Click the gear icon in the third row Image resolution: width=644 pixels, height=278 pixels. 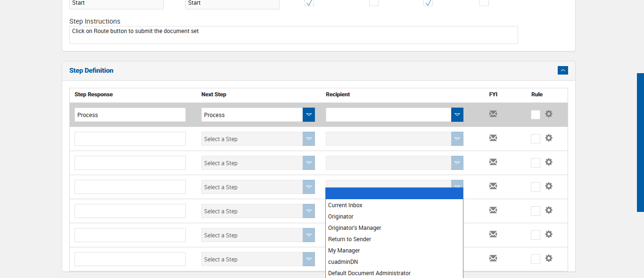coord(549,162)
